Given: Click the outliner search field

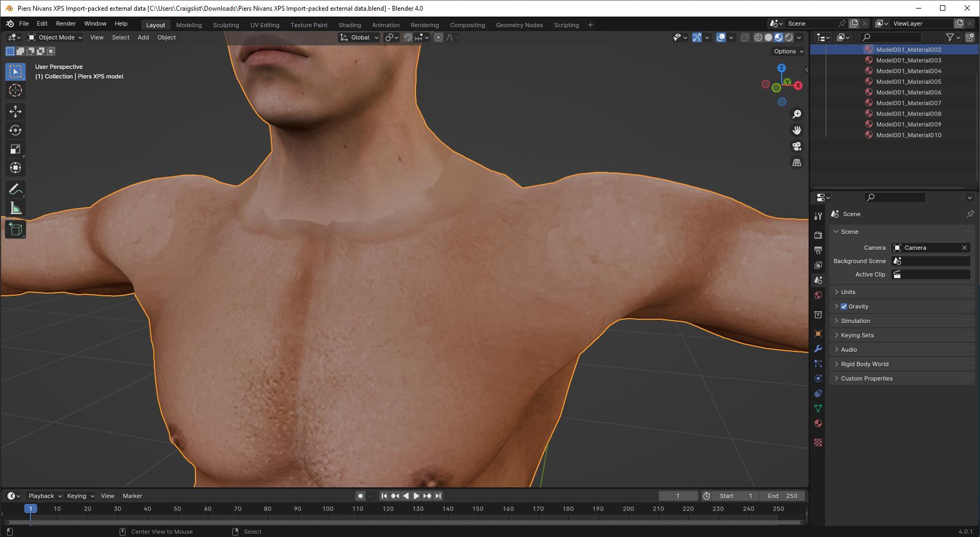Looking at the screenshot, I should click(x=891, y=37).
